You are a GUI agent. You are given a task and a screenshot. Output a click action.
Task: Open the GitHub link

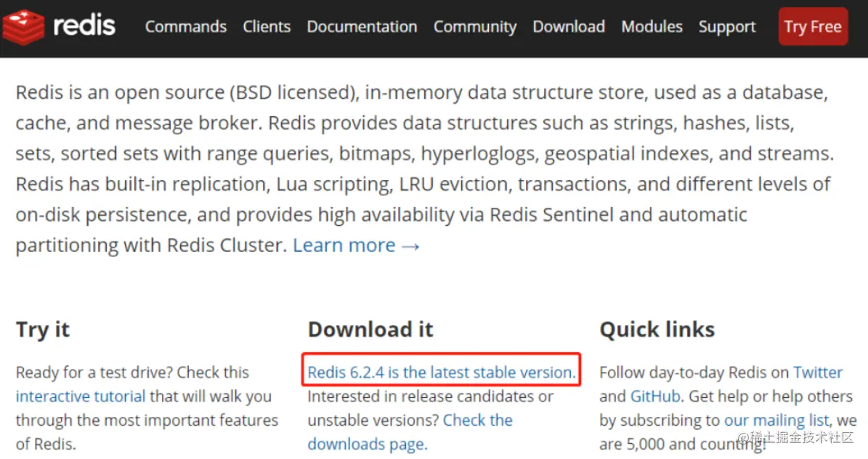click(655, 397)
